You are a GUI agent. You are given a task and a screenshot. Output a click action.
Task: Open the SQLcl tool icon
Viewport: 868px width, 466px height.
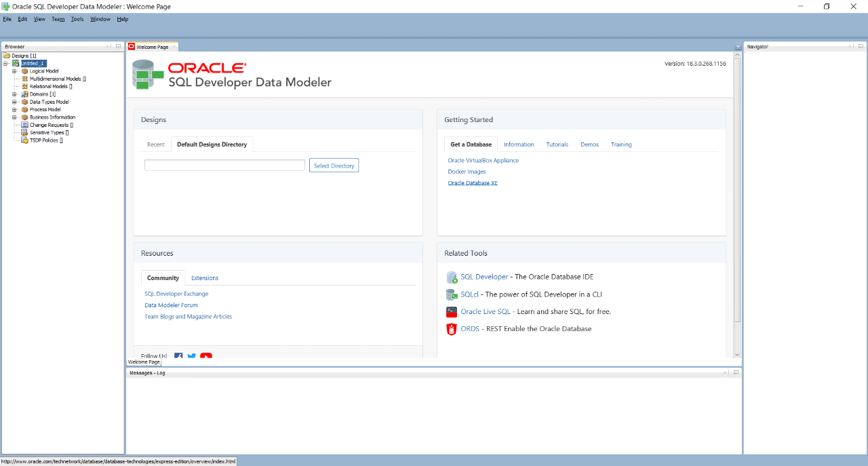[452, 294]
